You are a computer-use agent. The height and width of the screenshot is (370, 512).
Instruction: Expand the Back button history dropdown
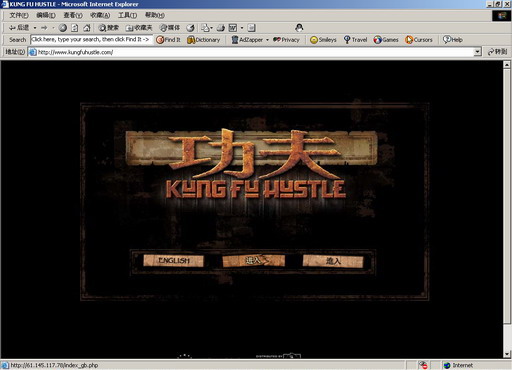click(35, 28)
